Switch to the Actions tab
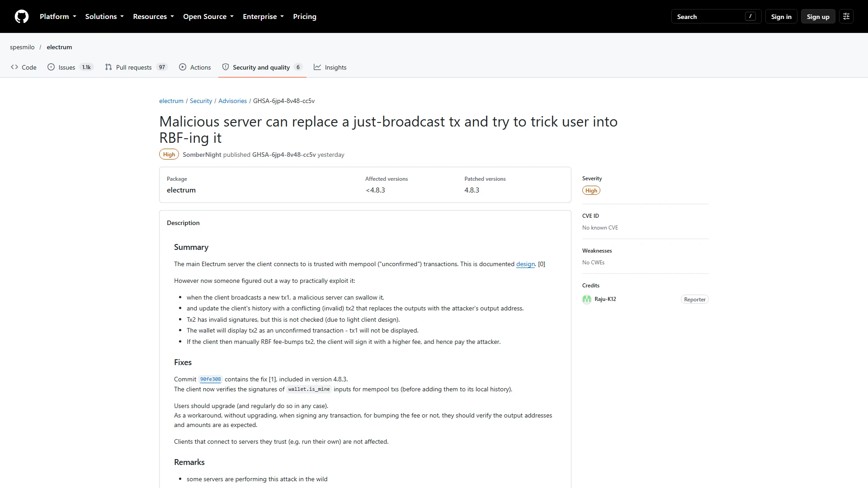The width and height of the screenshot is (868, 488). (195, 67)
